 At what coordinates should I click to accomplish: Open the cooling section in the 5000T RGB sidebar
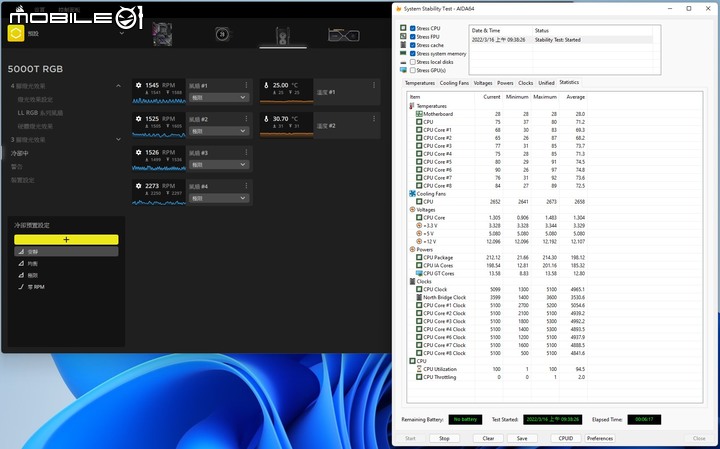coord(20,153)
